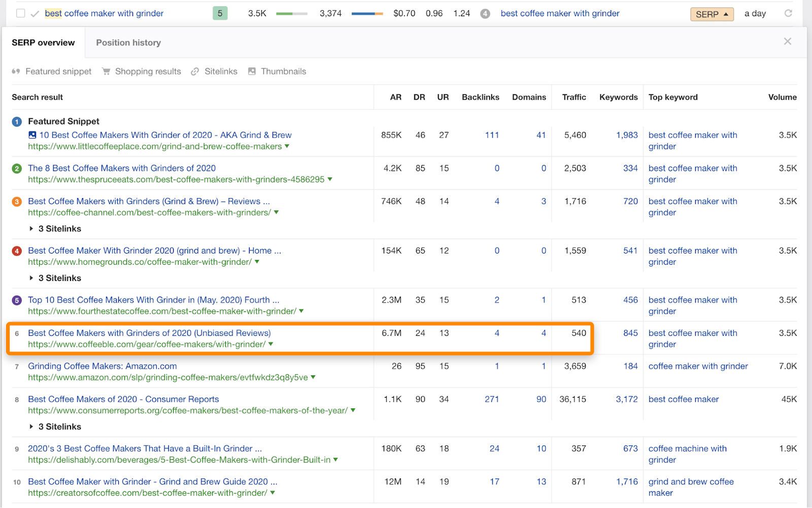Collapse the SERP panel via the SERP arrow
The width and height of the screenshot is (812, 508).
point(712,14)
